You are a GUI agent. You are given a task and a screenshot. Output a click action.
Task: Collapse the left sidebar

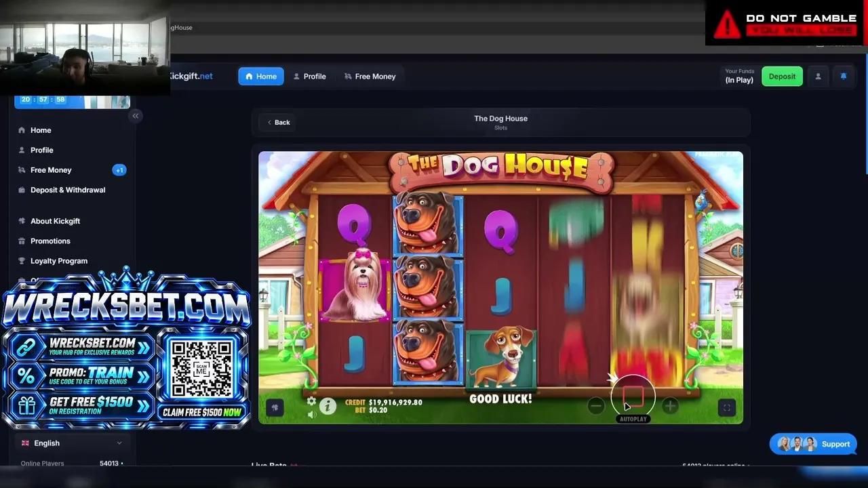(135, 116)
